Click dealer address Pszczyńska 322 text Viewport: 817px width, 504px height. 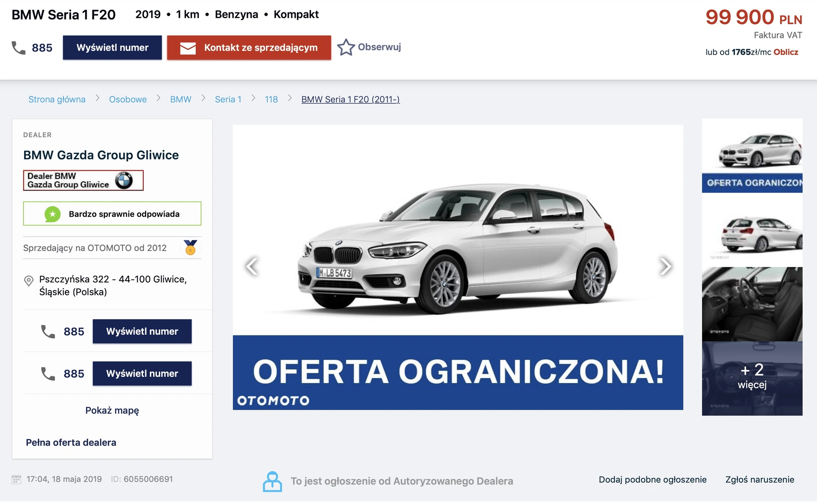pos(113,285)
